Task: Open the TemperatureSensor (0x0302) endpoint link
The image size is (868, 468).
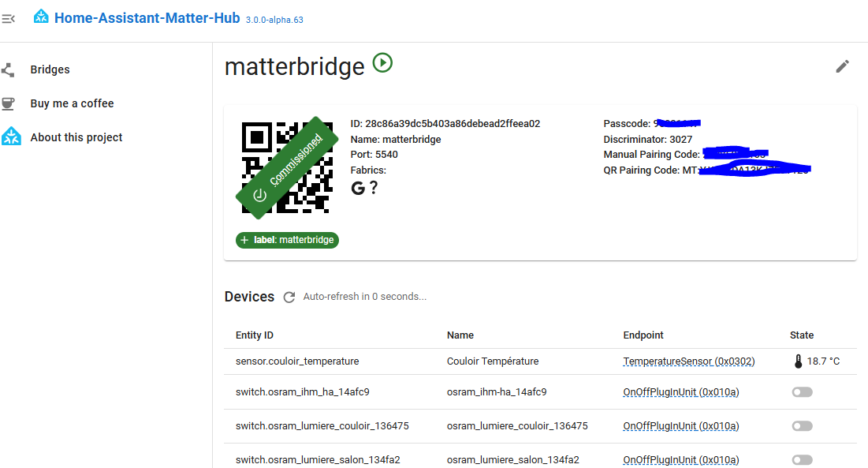Action: click(x=688, y=361)
